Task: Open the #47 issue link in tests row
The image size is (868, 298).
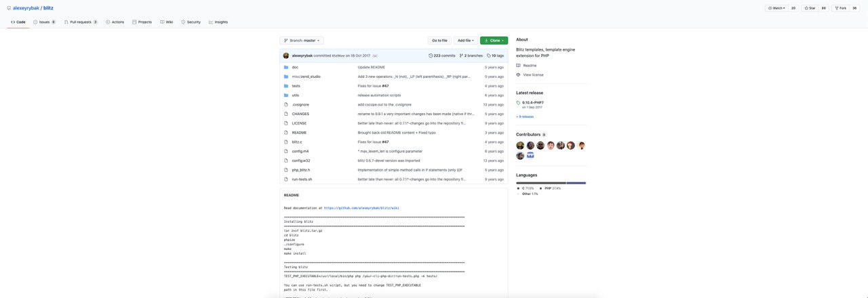Action: point(385,86)
